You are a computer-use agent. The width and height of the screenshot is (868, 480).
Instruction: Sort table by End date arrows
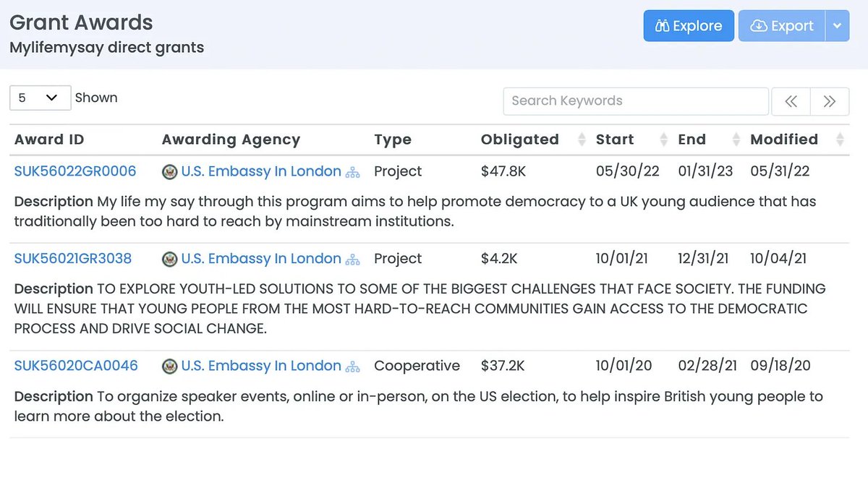coord(736,140)
